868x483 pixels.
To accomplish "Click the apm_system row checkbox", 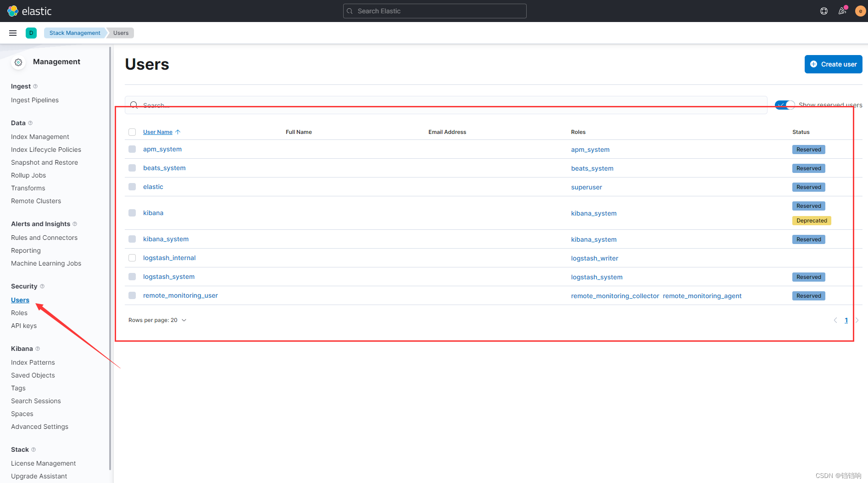I will click(132, 149).
